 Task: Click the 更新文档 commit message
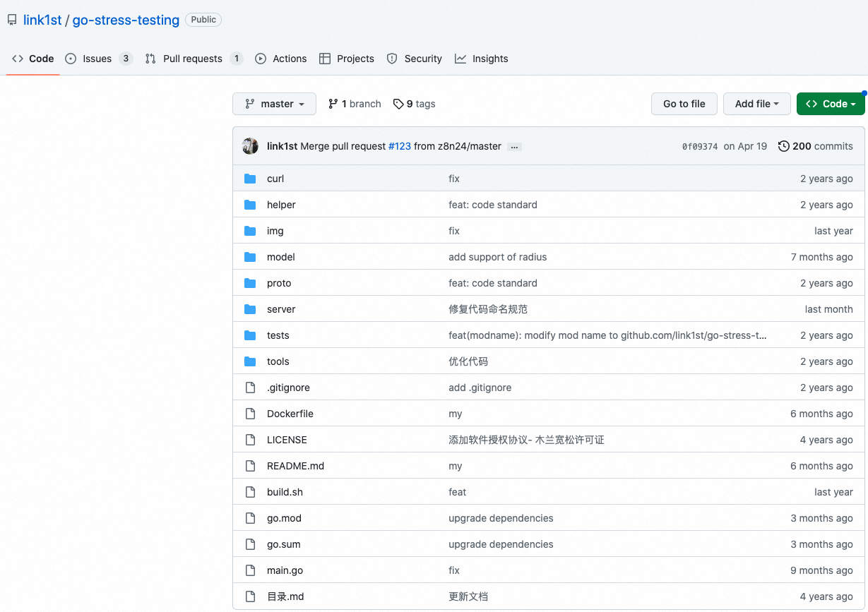pos(468,596)
